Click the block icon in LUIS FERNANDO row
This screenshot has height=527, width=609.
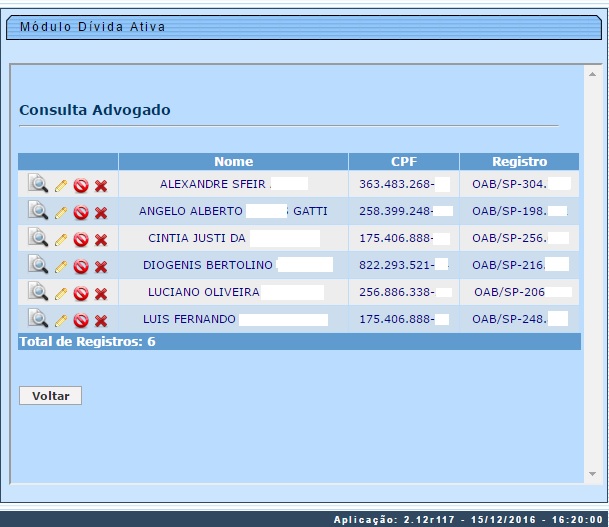[x=81, y=320]
